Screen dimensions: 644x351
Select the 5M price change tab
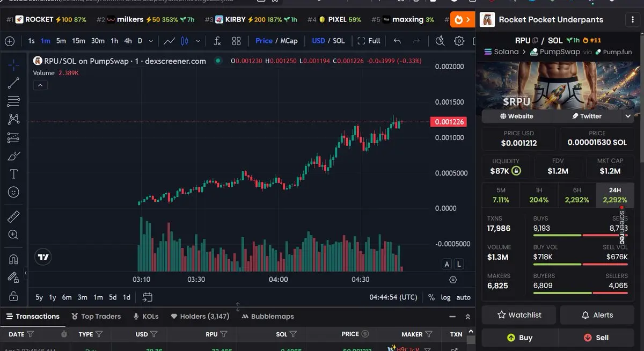point(501,195)
